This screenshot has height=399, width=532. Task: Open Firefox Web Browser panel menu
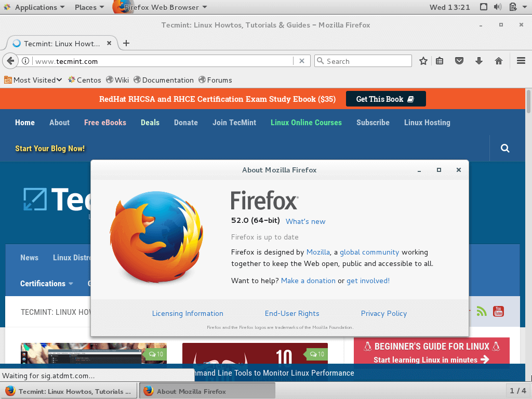coord(160,7)
